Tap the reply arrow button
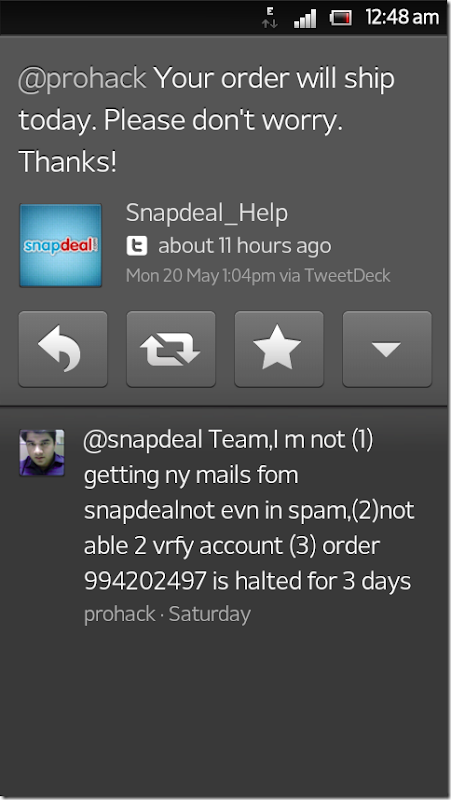The image size is (451, 800). [x=63, y=349]
